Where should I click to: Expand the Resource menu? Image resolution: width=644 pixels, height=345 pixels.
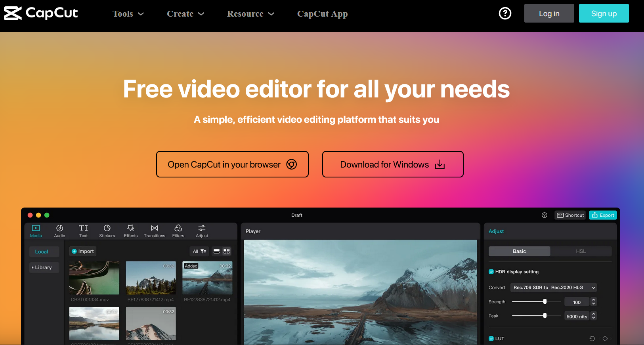[250, 14]
